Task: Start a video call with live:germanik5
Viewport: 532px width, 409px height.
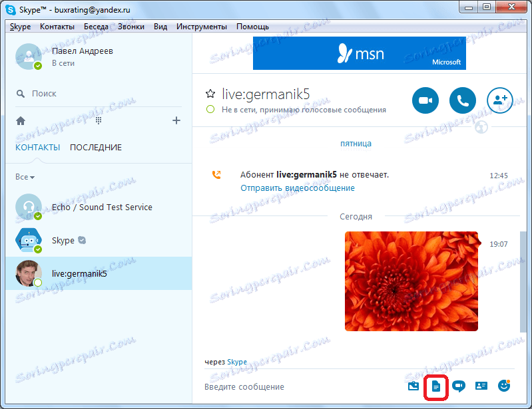Action: coord(425,100)
